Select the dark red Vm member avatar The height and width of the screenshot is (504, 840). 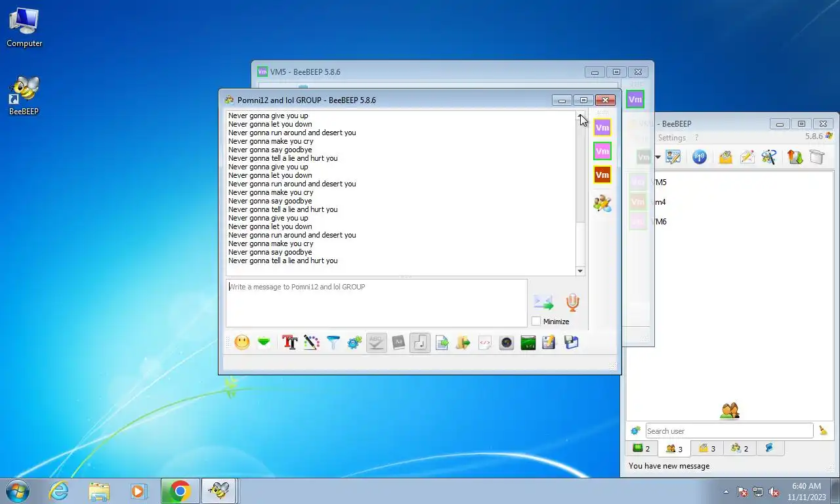tap(602, 175)
